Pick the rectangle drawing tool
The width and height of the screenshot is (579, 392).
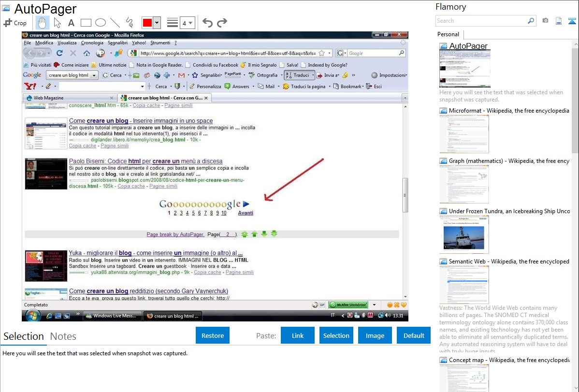pyautogui.click(x=86, y=23)
